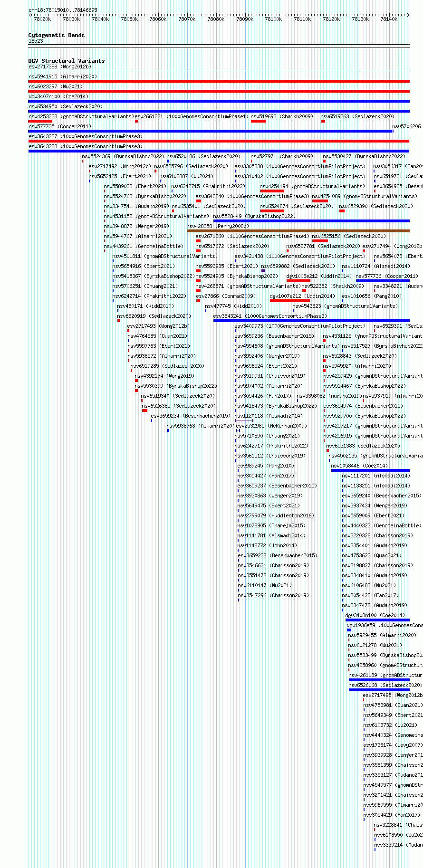Click the nsv6525156 (Sedlazeck2020) label
423x868 pixels.
pos(349,237)
